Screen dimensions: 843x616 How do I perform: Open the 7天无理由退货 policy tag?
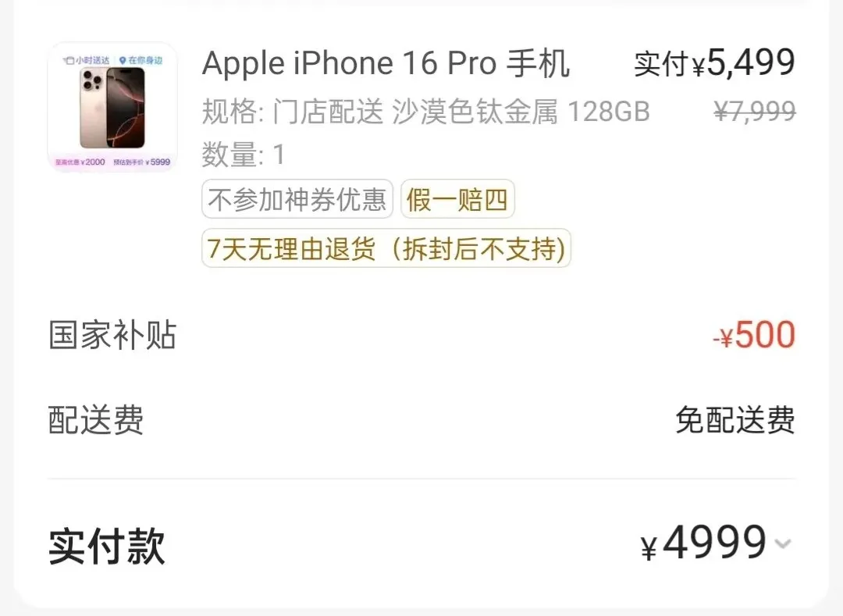(386, 248)
